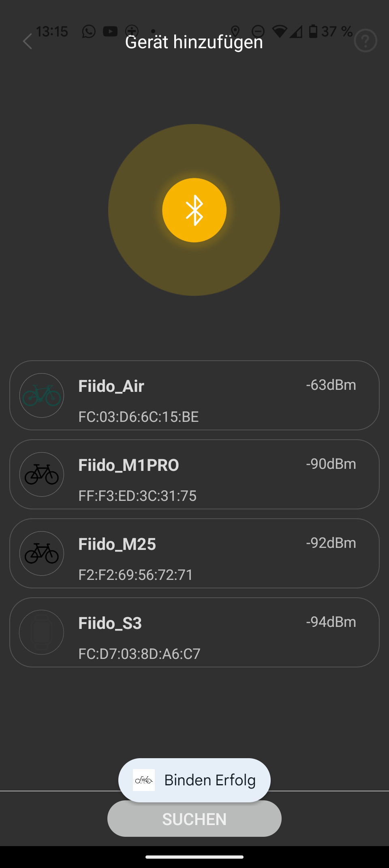389x868 pixels.
Task: Tap the Binden Erfolg toast message
Action: 210,780
